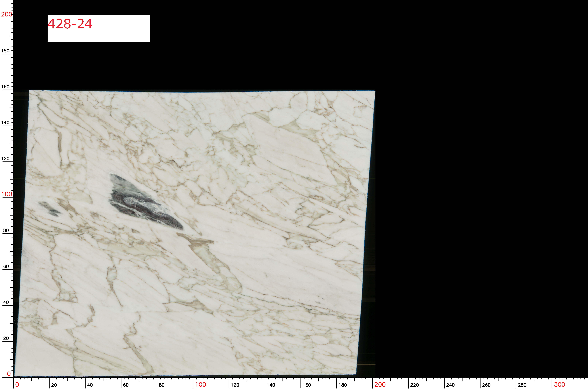Pick "60" on the vertical ruler

coord(6,266)
